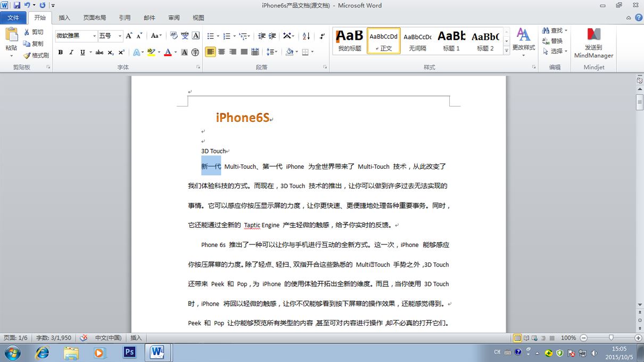
Task: Activate the 格式刷 format painter
Action: 36,55
